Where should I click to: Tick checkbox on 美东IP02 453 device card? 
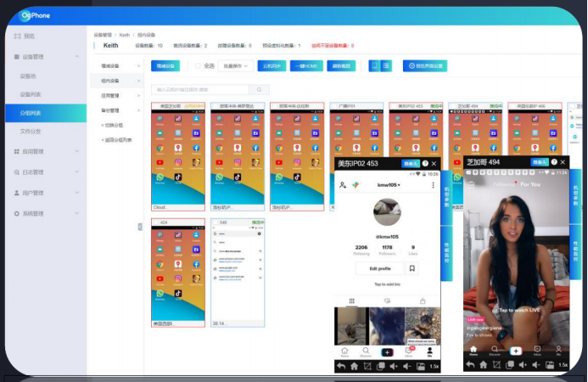(395, 106)
